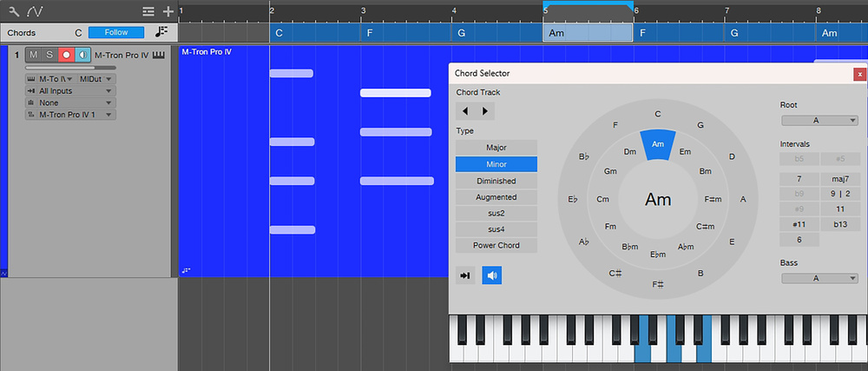Go to next chord in Chord Track

pyautogui.click(x=484, y=110)
